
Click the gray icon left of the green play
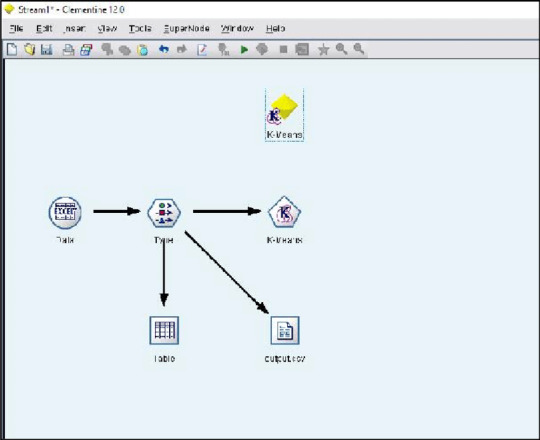point(224,50)
